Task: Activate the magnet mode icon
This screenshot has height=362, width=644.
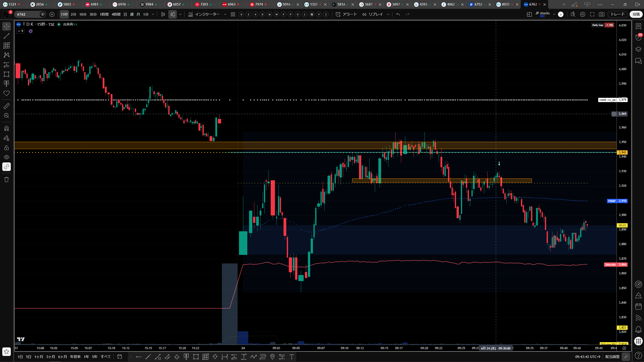Action: point(7,128)
